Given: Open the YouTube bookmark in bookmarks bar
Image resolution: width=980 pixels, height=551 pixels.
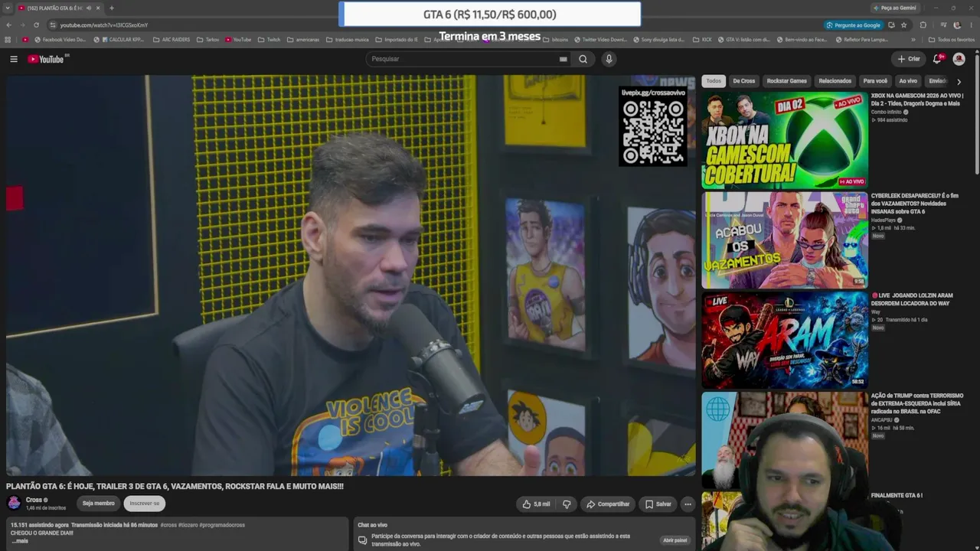Looking at the screenshot, I should pyautogui.click(x=238, y=40).
